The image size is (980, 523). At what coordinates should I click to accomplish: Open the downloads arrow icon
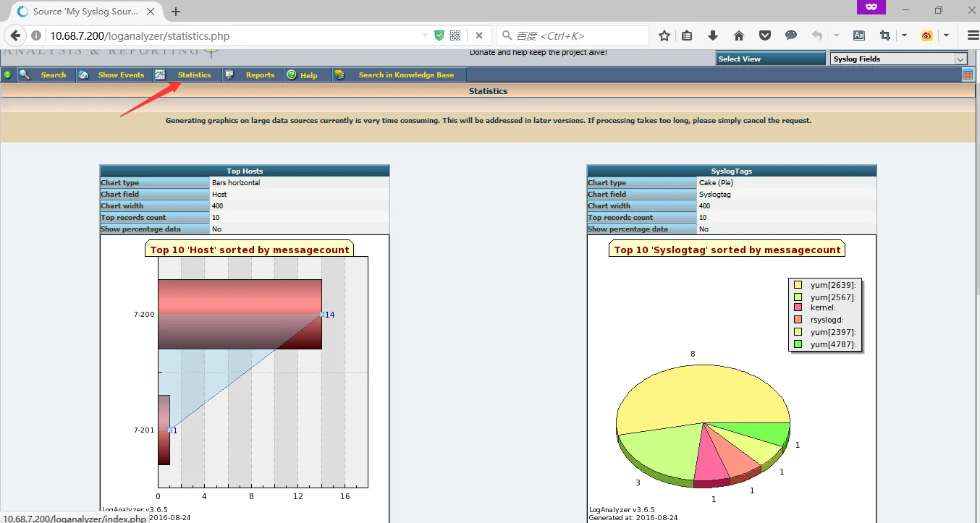(713, 35)
